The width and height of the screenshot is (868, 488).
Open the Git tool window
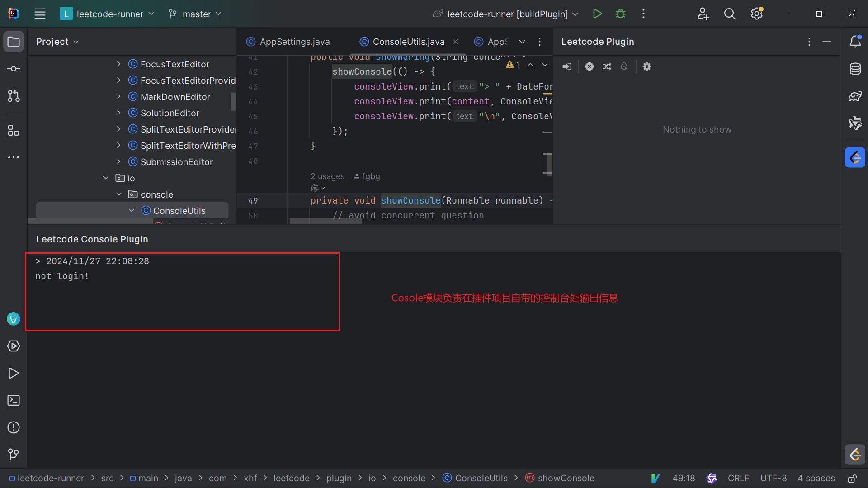[14, 454]
